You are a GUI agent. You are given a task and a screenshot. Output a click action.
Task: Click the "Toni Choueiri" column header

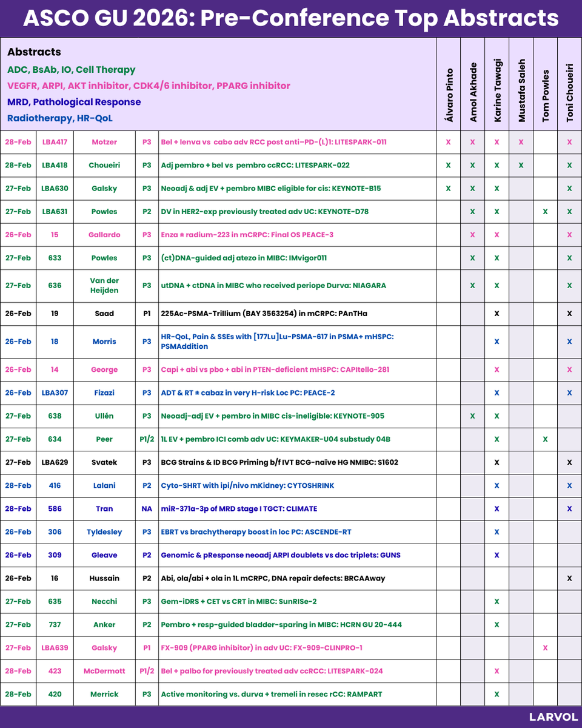[569, 93]
